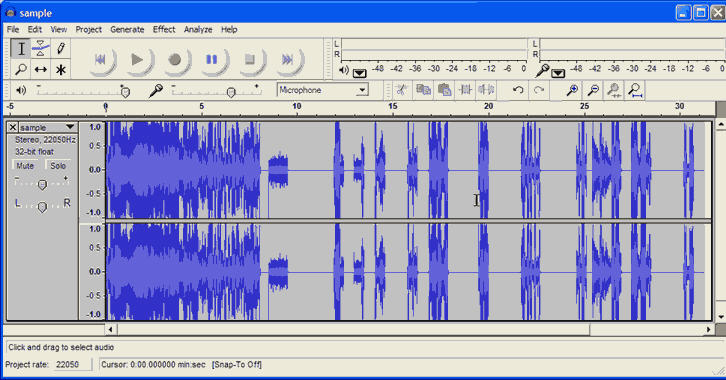Skip to start of track

pos(101,60)
